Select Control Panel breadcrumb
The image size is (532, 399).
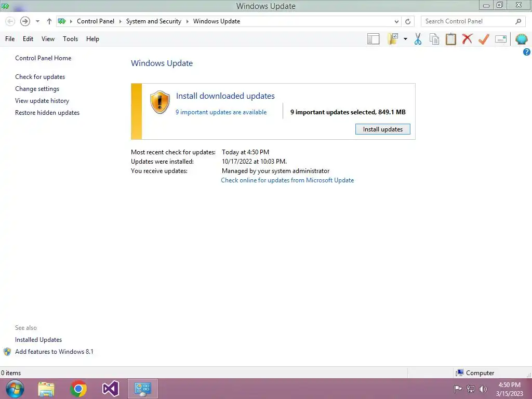point(96,21)
